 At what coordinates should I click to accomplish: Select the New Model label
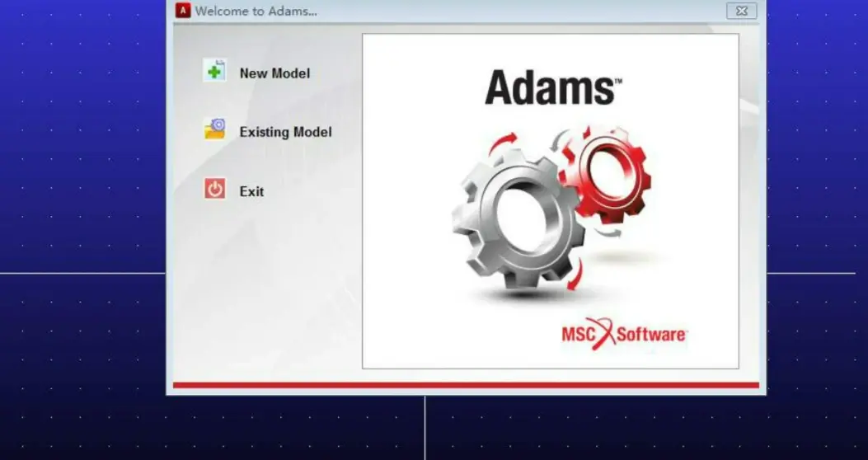click(274, 73)
